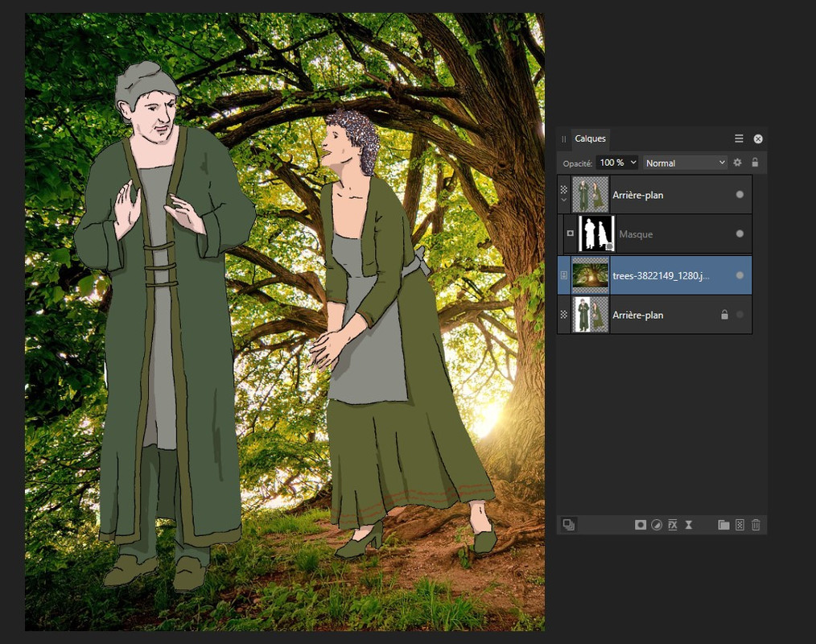
Task: Delete the selected layer with trash icon
Action: pos(756,525)
